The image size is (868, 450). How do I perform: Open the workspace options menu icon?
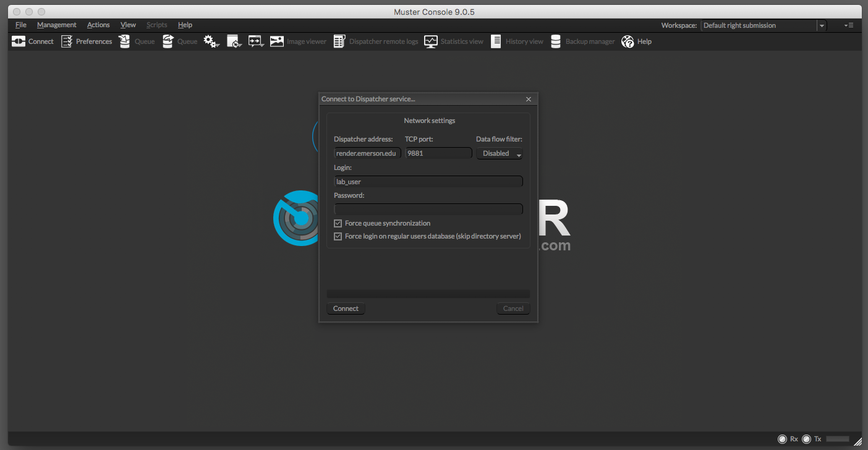(849, 25)
